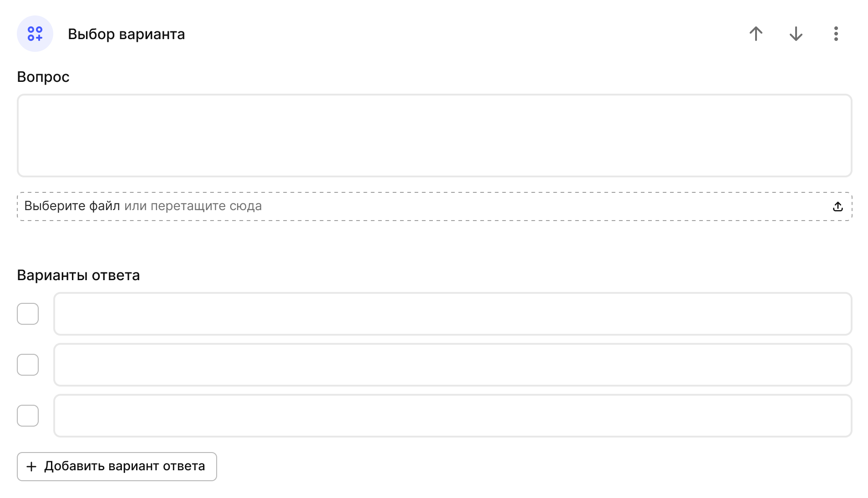
Task: Click the upload icon in file zone
Action: (838, 206)
